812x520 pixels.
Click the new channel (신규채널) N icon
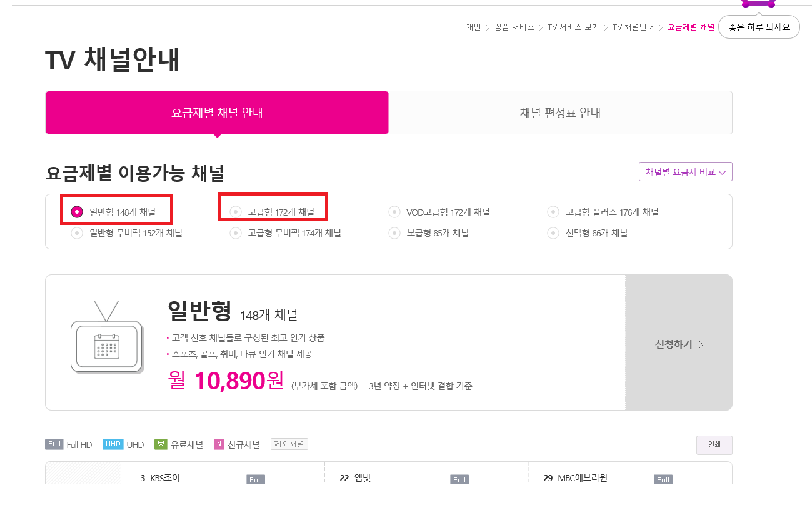tap(219, 444)
